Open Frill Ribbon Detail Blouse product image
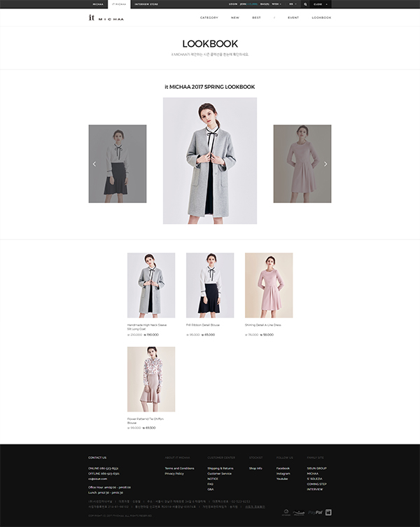The image size is (420, 527). click(210, 285)
